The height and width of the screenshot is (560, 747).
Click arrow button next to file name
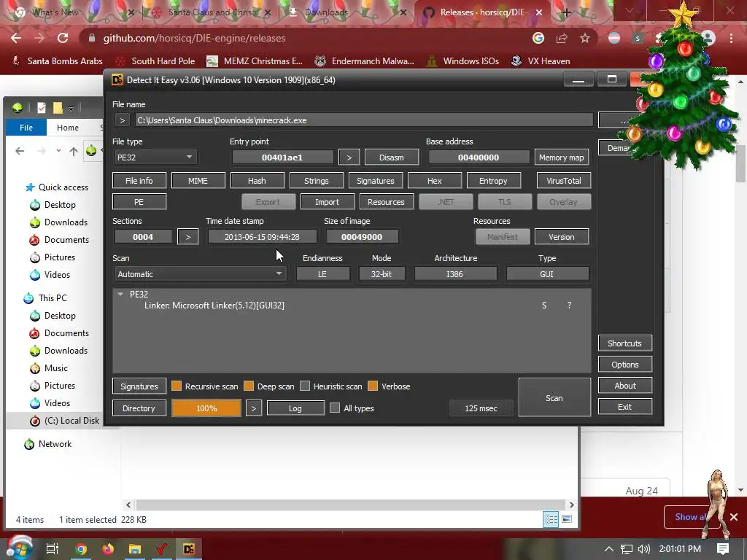pos(123,120)
